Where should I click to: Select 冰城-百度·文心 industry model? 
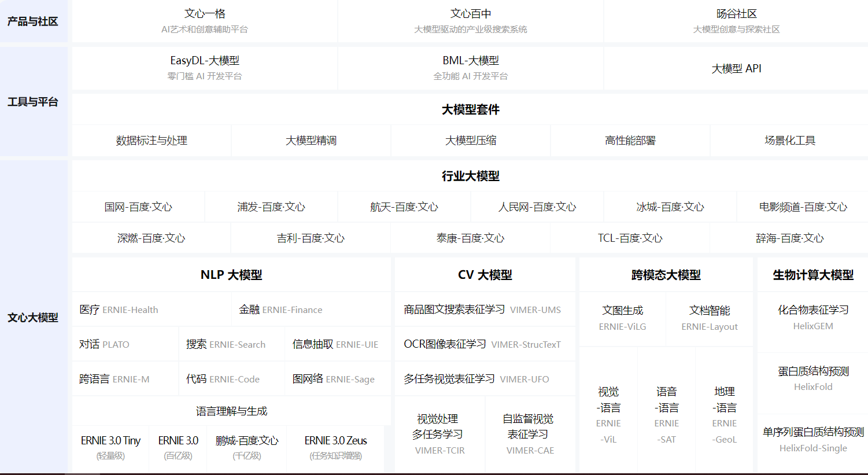tap(670, 207)
